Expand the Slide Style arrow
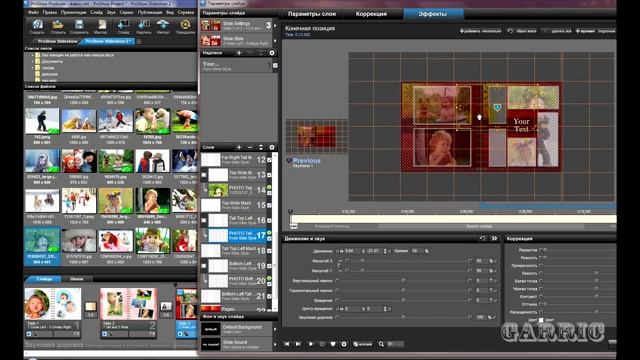Screen dimensions: 640x360 point(275,40)
